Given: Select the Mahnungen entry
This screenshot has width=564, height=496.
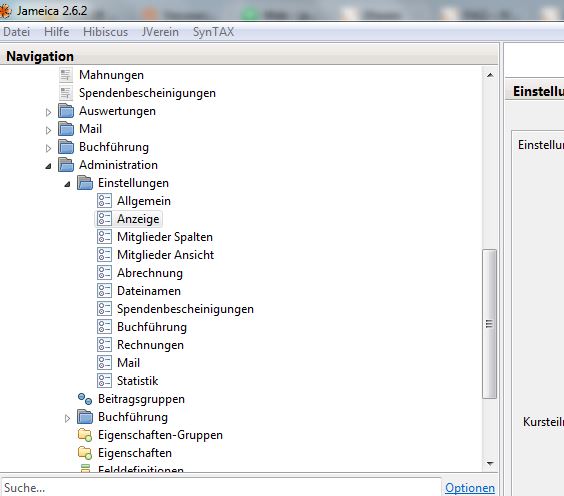Looking at the screenshot, I should pos(112,75).
